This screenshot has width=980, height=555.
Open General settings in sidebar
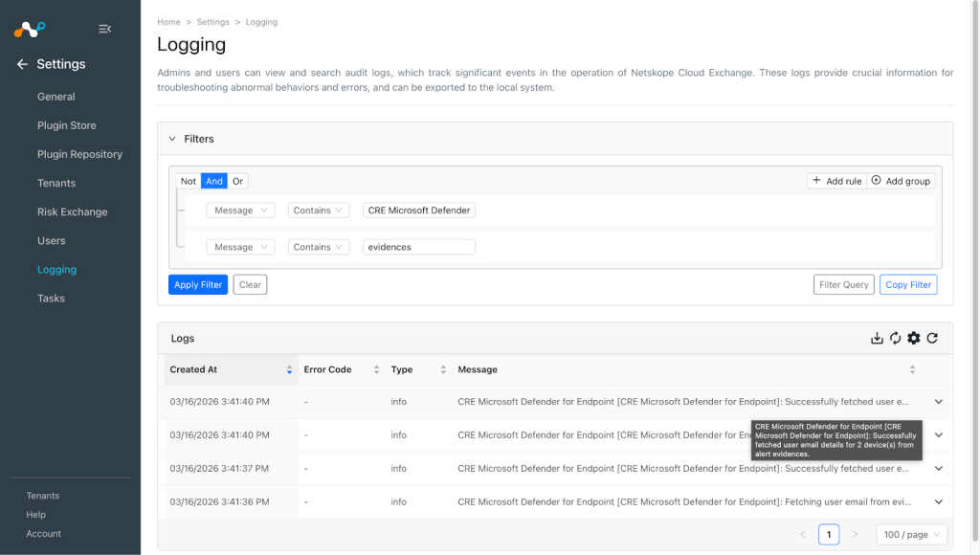56,97
